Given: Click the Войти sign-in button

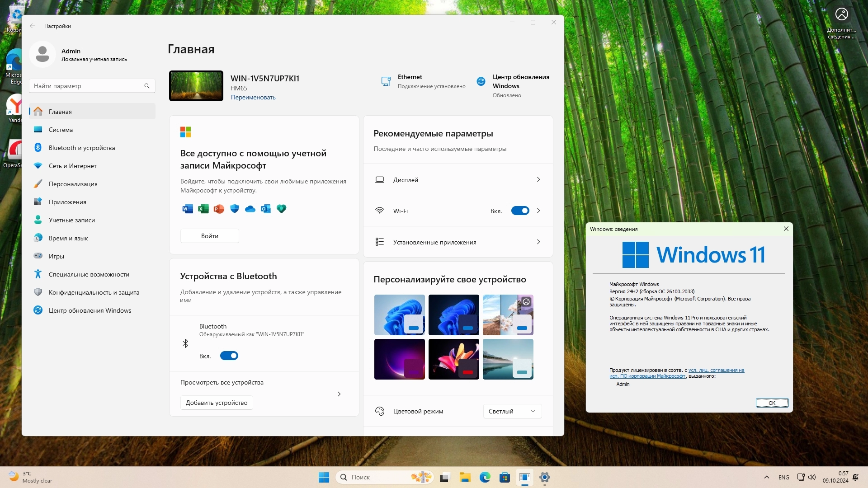Looking at the screenshot, I should tap(209, 236).
